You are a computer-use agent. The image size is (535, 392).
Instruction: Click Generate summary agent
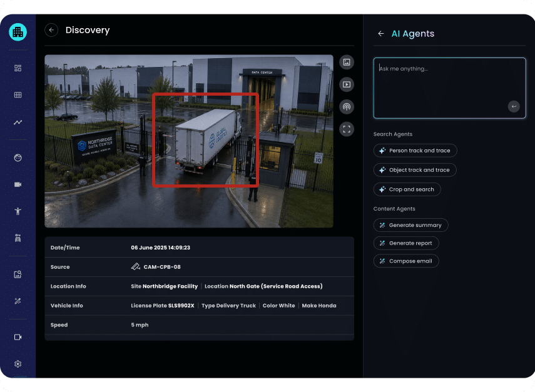pyautogui.click(x=410, y=225)
